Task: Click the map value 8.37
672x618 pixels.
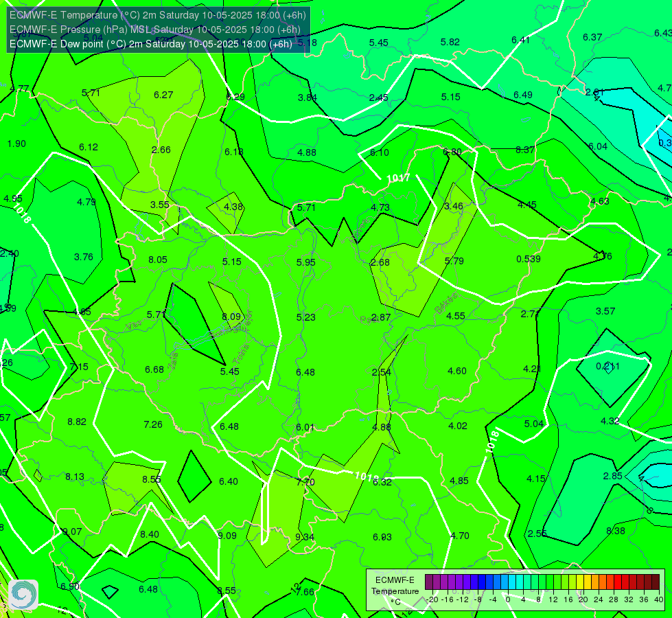Action: pos(525,150)
